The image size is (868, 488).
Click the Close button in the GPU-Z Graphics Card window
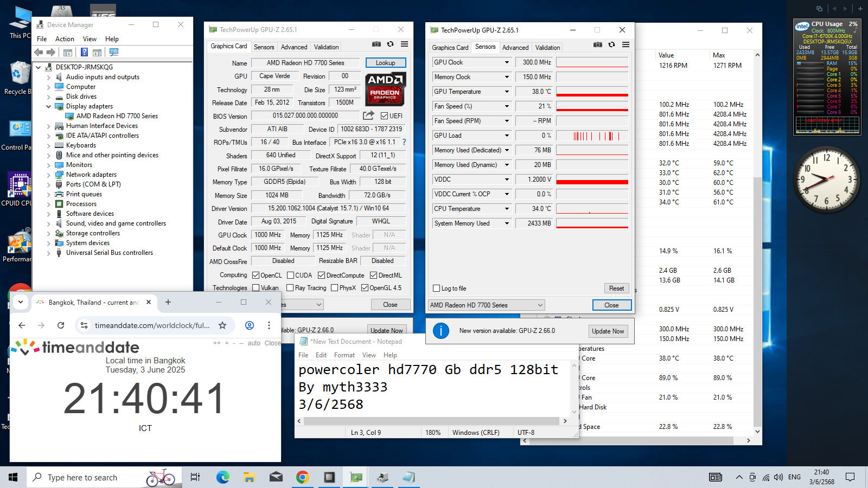(390, 305)
